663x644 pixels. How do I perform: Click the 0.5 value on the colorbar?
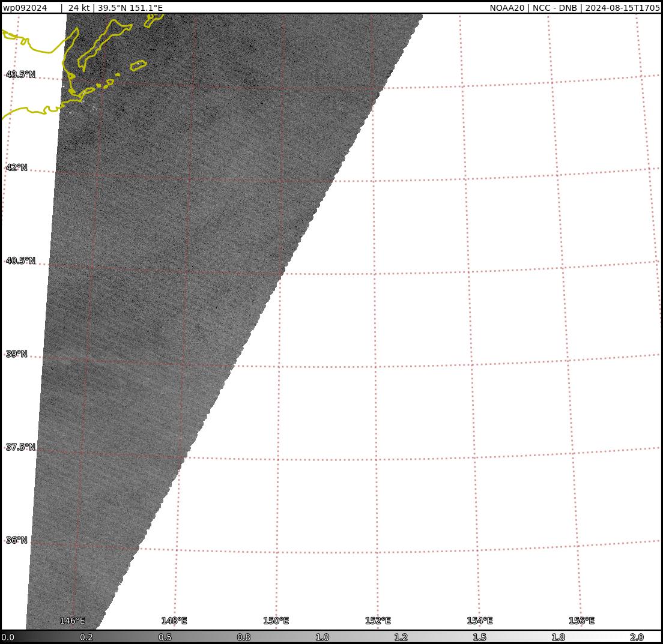[x=165, y=637]
